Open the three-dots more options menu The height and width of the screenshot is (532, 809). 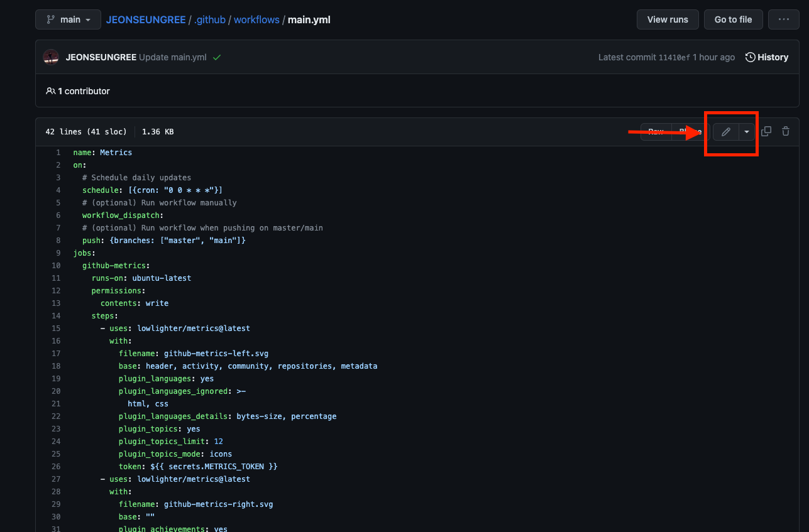[784, 19]
